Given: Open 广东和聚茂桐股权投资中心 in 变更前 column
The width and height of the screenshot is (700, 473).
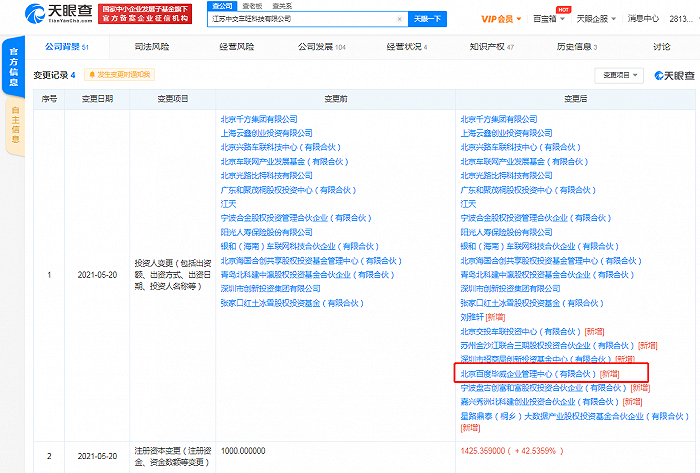Looking at the screenshot, I should (x=288, y=190).
